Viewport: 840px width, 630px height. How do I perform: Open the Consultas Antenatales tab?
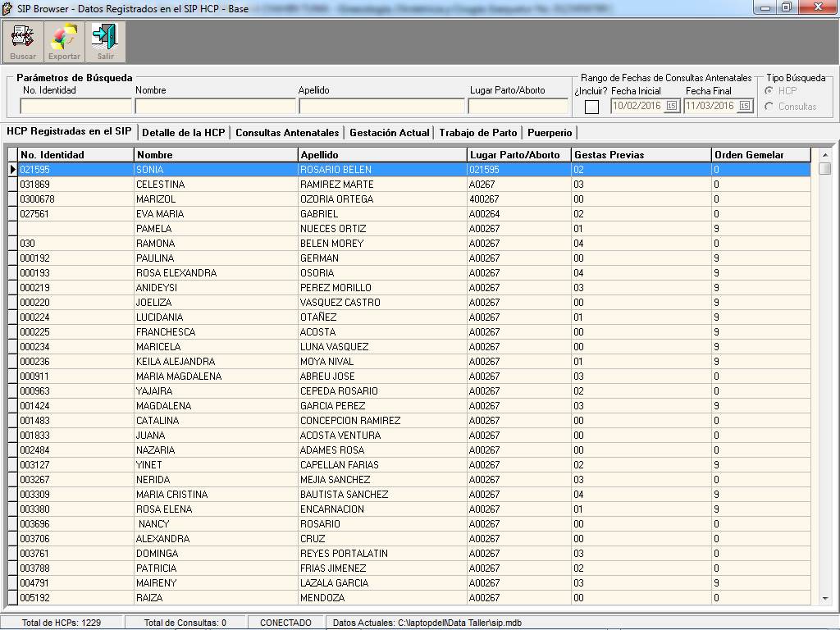(x=287, y=133)
